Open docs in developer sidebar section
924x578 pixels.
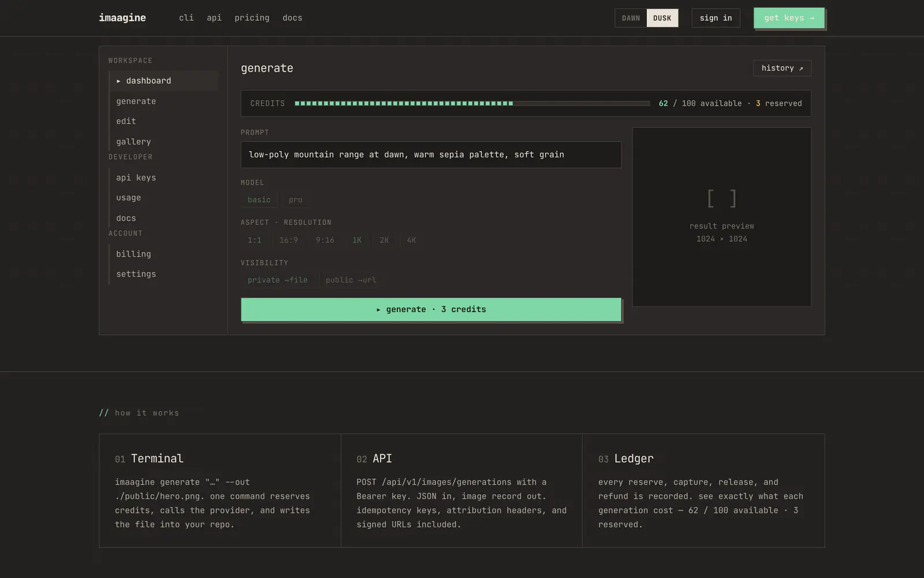[163, 218]
